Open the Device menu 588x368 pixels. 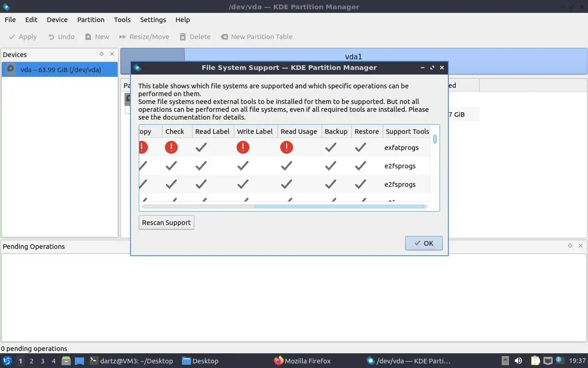(x=57, y=20)
